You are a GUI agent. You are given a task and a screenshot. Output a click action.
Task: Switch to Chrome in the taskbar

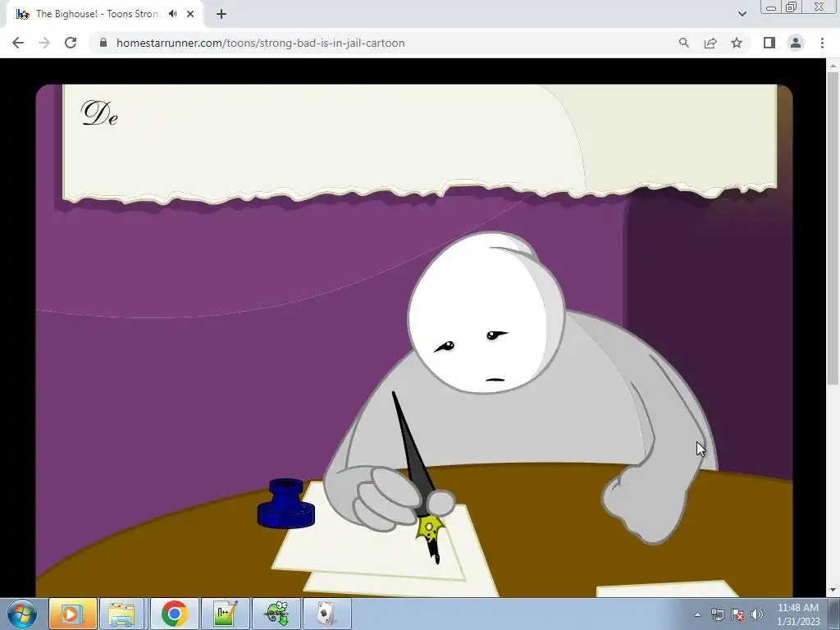[x=174, y=614]
